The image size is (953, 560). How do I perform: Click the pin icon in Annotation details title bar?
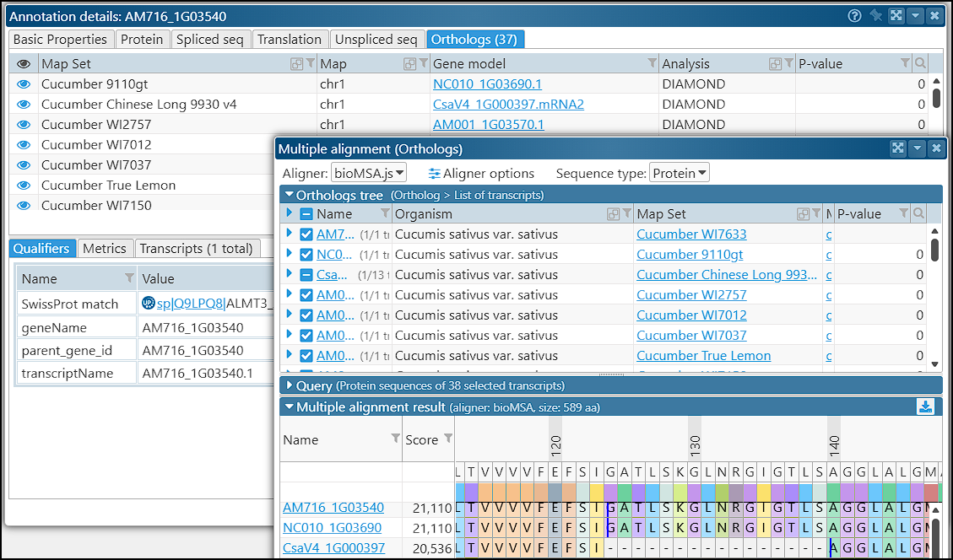click(x=876, y=16)
